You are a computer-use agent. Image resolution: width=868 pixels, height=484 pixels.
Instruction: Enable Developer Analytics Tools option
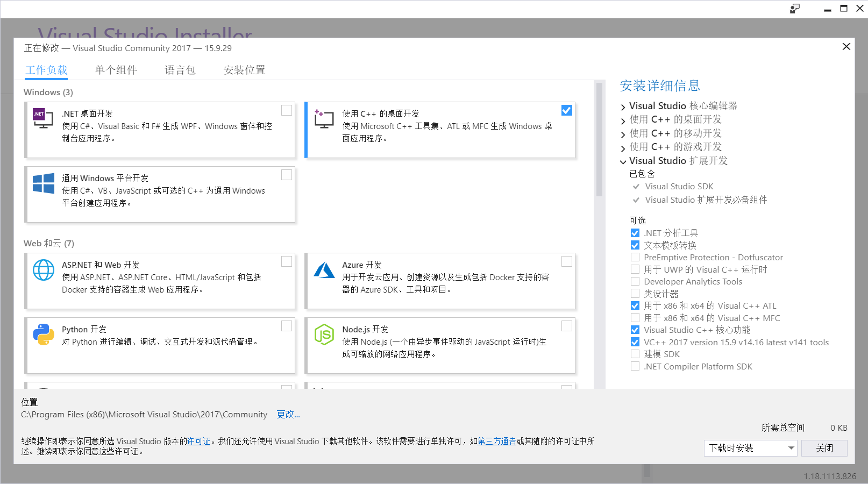click(635, 281)
